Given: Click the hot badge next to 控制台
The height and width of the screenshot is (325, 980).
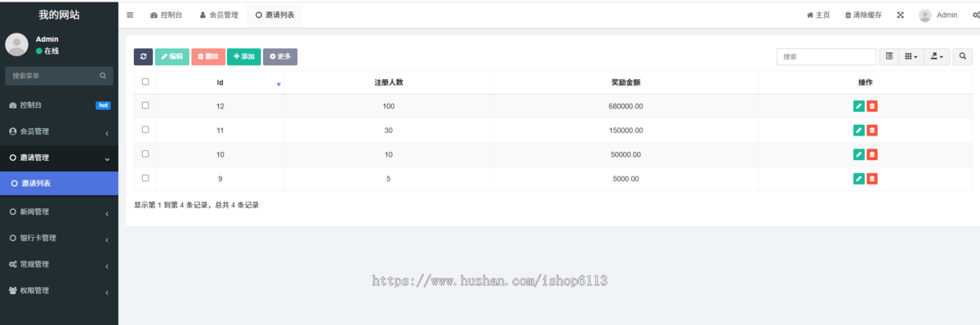Looking at the screenshot, I should point(103,105).
